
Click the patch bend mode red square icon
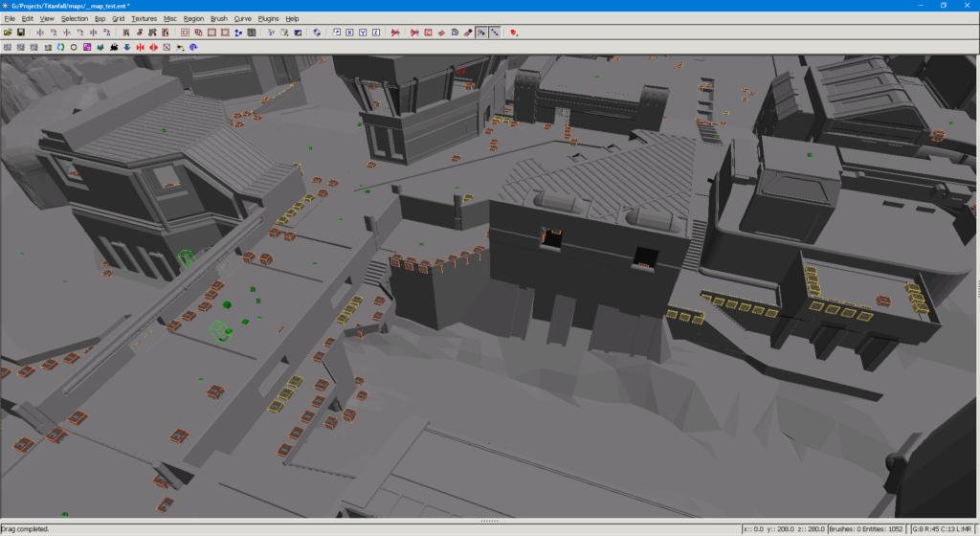428,33
